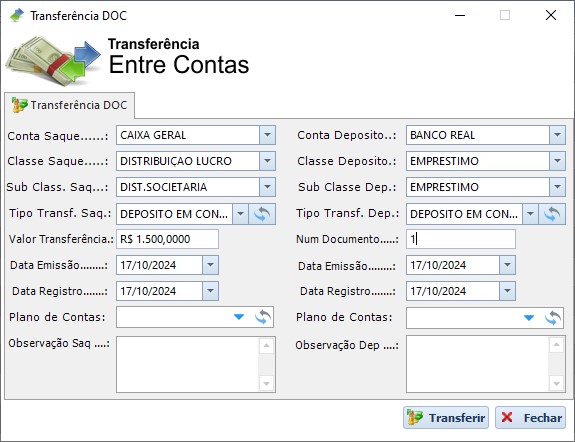Select the Transferência DOC tab

coord(70,105)
